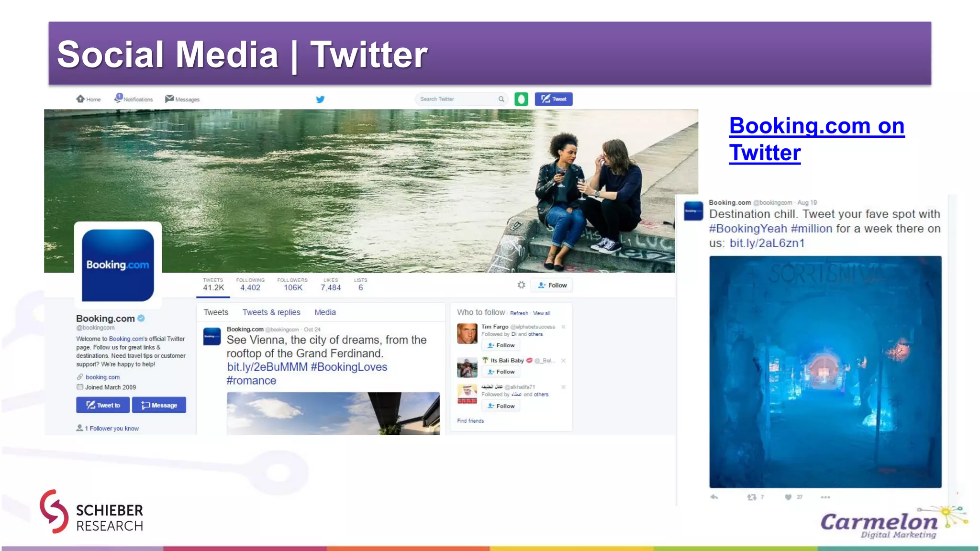
Task: Open the bit.ly/2eBuMMM link
Action: point(267,367)
